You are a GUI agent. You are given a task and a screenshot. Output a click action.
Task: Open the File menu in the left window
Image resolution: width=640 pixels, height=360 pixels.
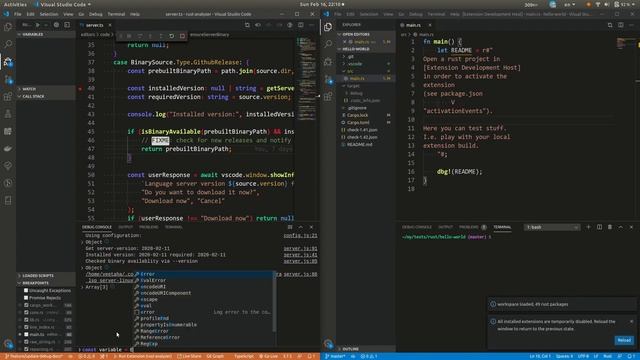click(x=18, y=14)
